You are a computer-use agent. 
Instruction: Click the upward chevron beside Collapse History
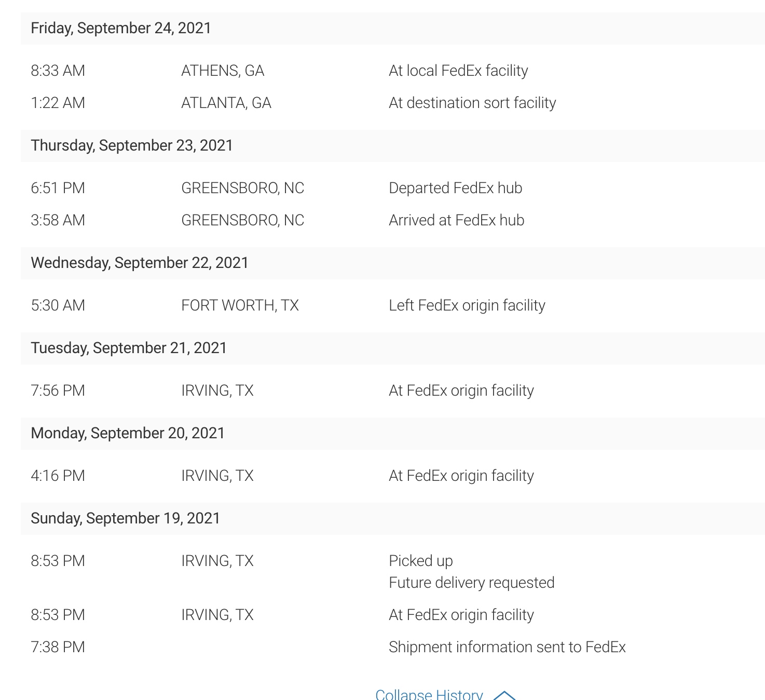(504, 695)
